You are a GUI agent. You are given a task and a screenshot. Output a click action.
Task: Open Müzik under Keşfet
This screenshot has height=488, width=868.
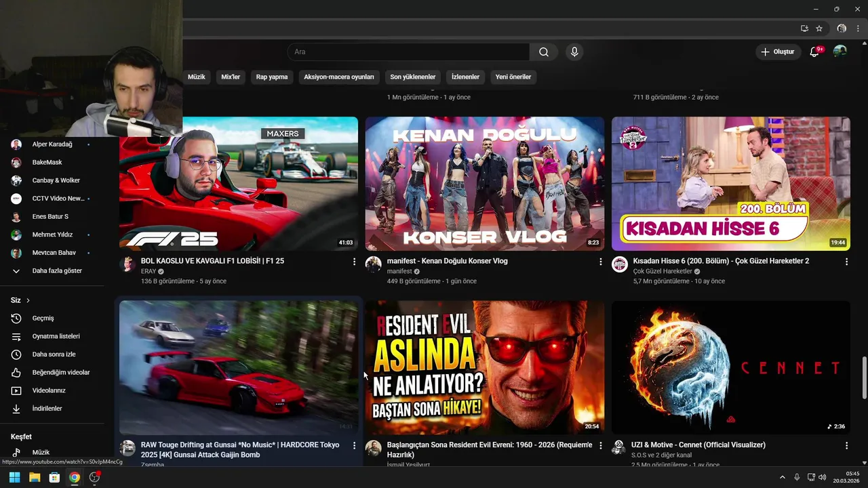click(x=53, y=453)
